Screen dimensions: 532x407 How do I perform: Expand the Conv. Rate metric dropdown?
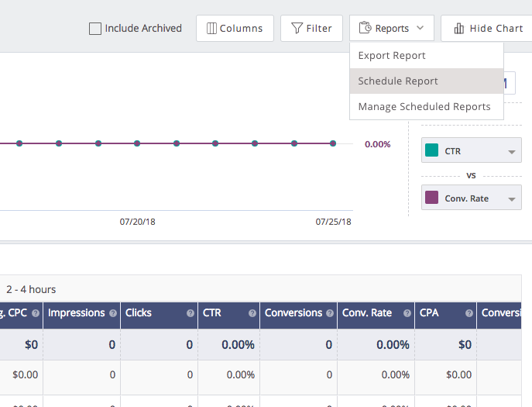512,199
